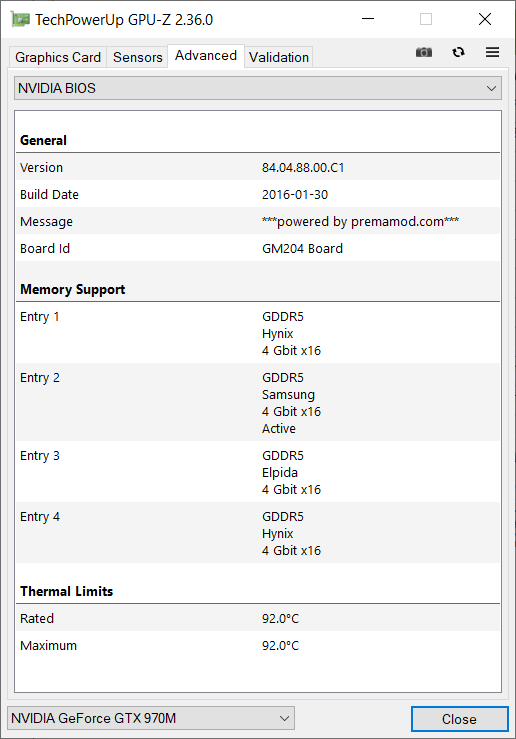The image size is (516, 739).
Task: Click the chevron arrow of GPU selector
Action: pyautogui.click(x=284, y=718)
